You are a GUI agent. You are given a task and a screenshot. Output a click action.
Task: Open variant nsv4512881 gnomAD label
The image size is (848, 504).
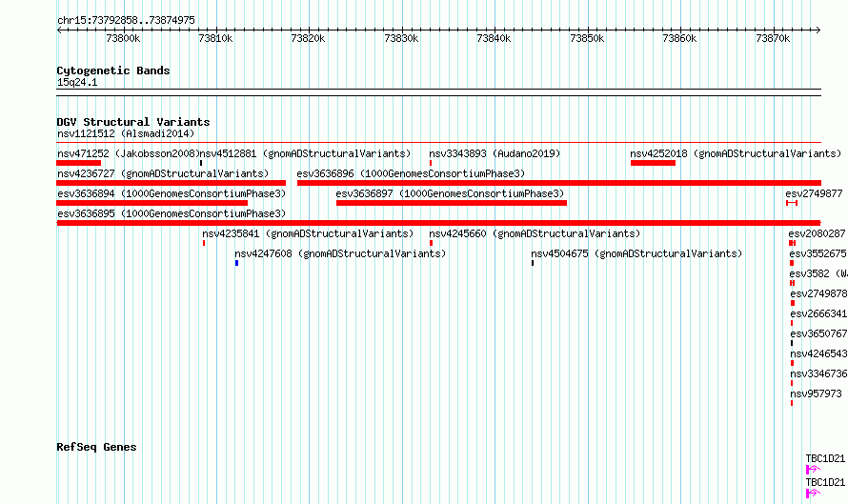306,153
